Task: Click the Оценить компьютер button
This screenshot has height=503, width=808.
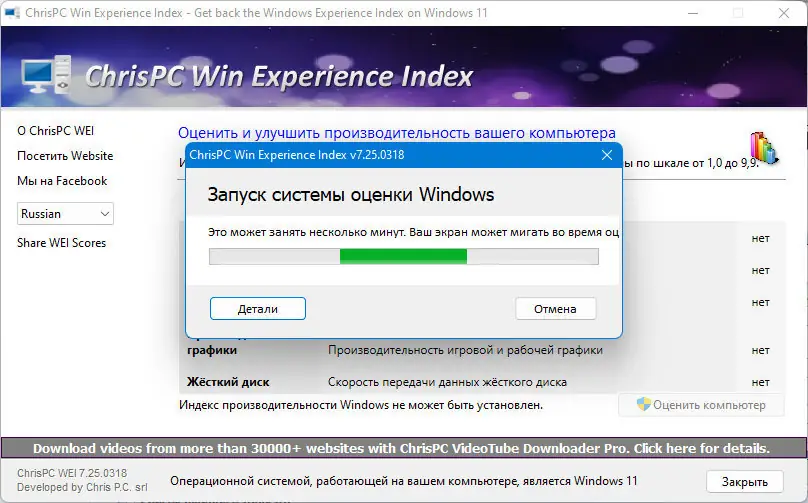Action: 701,405
